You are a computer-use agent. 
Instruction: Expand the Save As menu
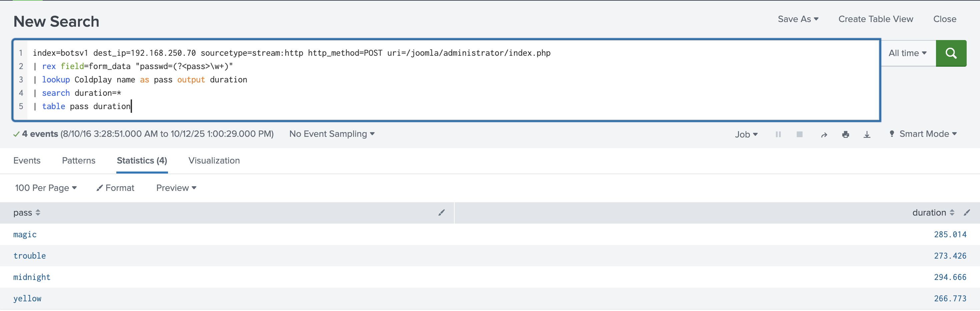[798, 19]
